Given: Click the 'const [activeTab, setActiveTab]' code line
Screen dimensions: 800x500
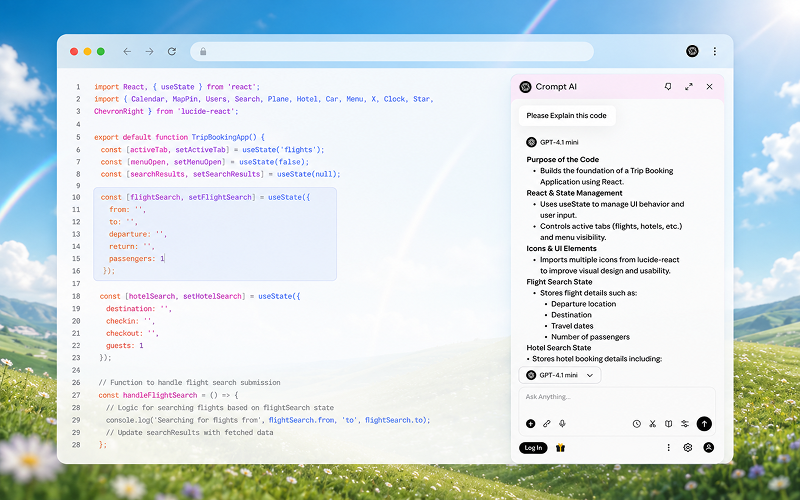Looking at the screenshot, I should point(212,150).
